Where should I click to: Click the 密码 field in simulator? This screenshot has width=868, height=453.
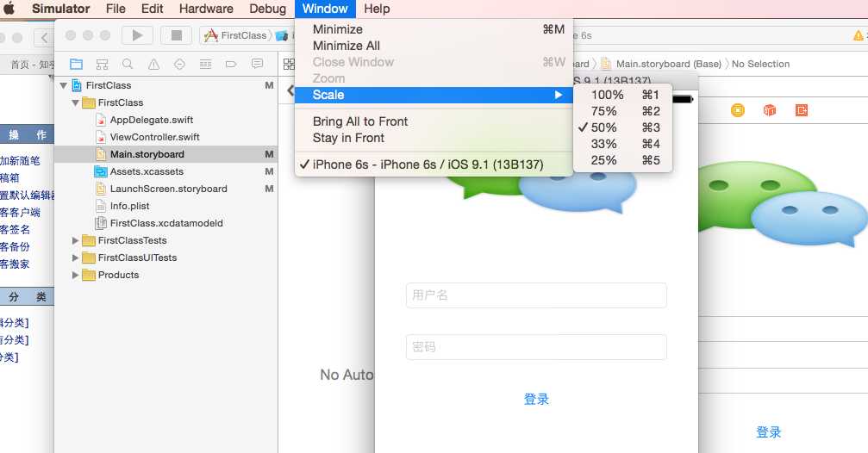(x=536, y=347)
